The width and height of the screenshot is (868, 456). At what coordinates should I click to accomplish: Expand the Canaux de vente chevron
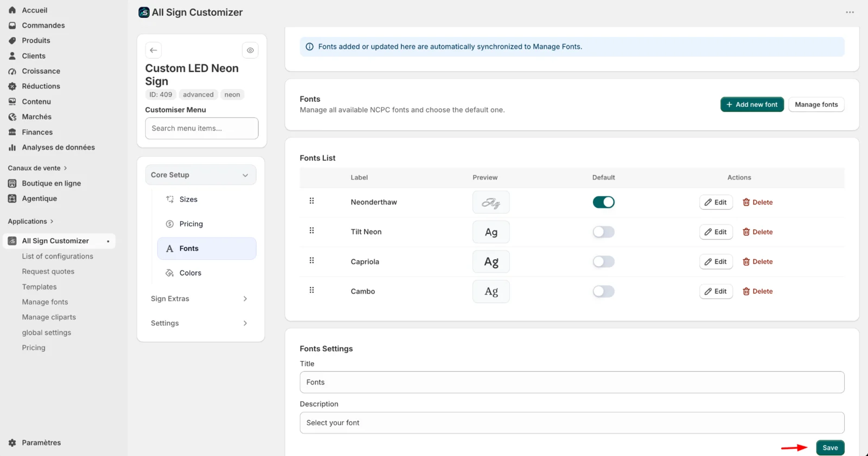65,168
